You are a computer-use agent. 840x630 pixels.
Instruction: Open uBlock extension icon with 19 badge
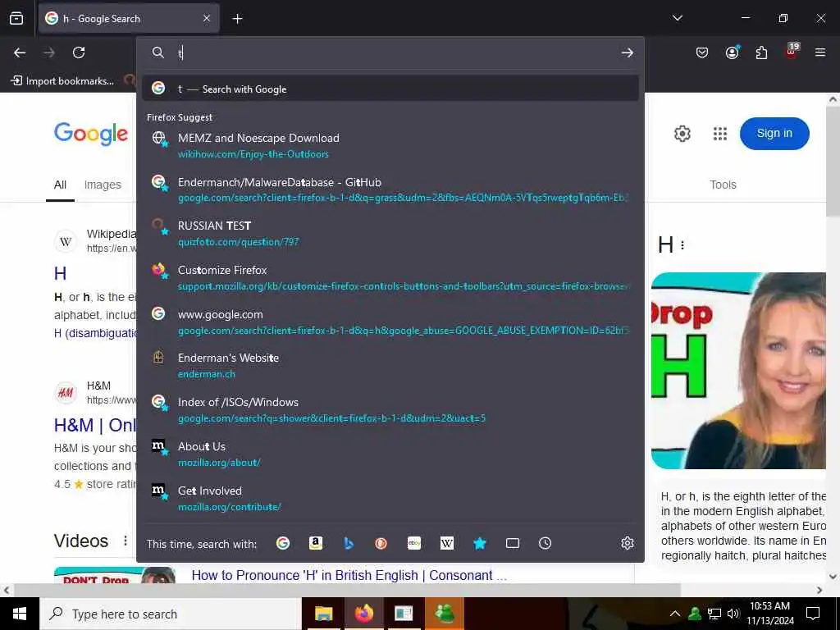(792, 52)
